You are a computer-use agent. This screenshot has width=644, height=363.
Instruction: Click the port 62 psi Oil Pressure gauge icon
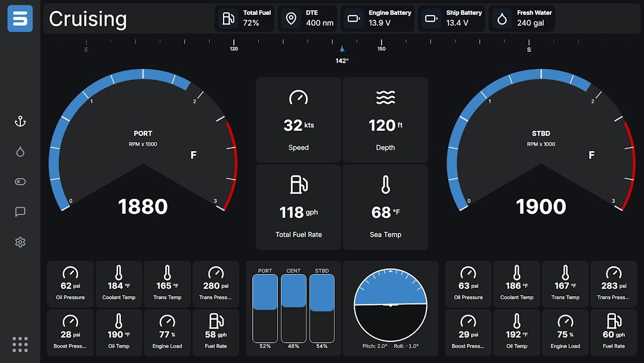pyautogui.click(x=70, y=273)
